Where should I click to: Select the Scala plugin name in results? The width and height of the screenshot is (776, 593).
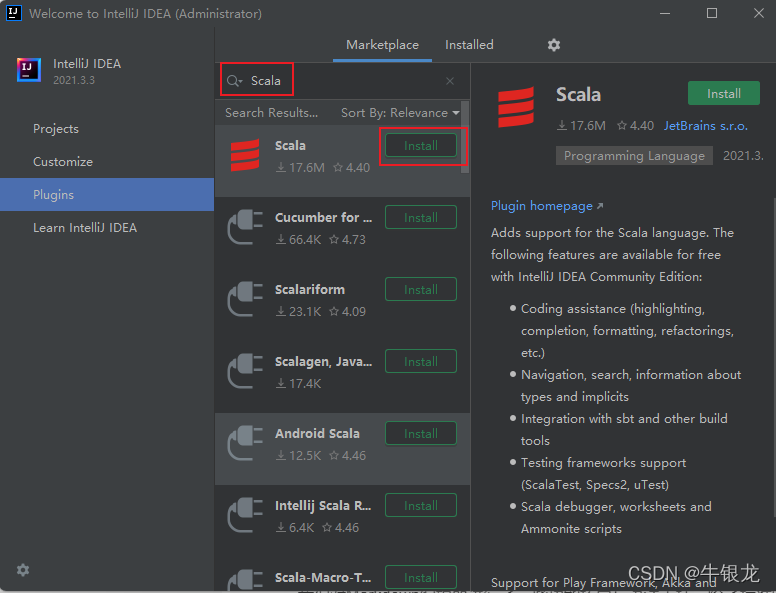click(x=290, y=146)
